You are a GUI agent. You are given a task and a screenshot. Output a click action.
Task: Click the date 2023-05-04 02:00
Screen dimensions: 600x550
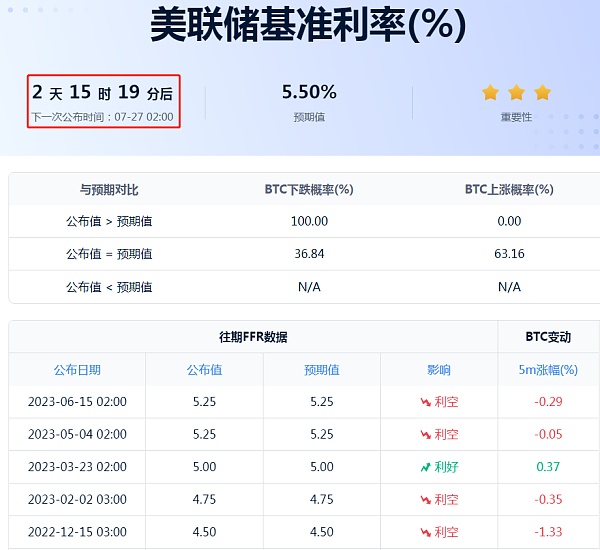(x=77, y=434)
